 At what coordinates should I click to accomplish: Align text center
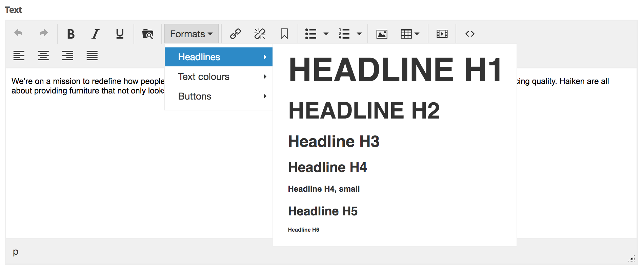[x=43, y=56]
